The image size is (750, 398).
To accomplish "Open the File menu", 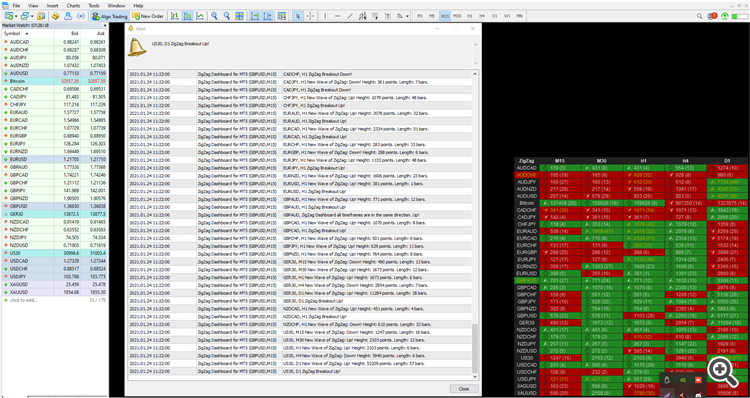I will coord(16,6).
